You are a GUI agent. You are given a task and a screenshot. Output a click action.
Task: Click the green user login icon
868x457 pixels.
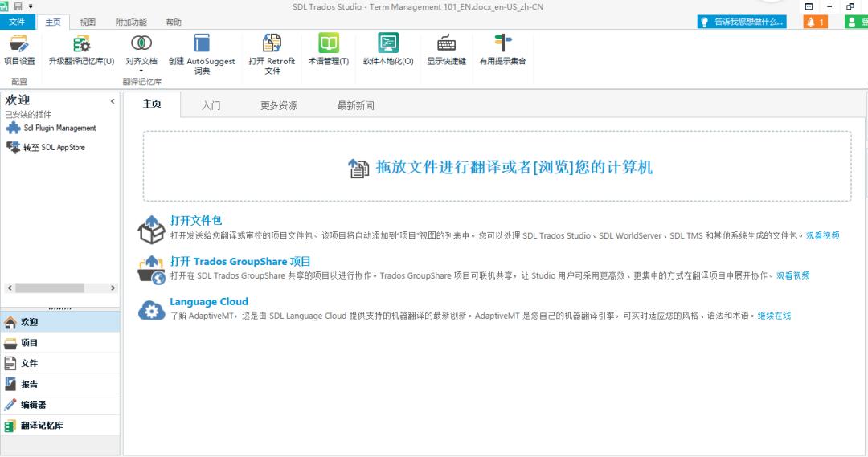click(x=856, y=22)
